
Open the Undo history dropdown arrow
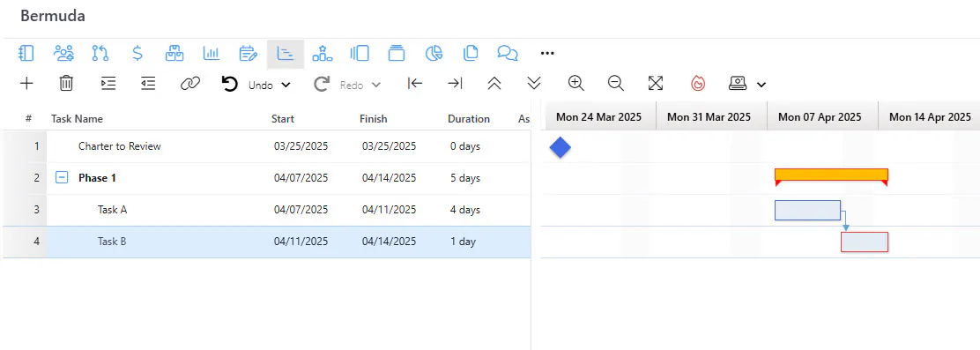286,85
